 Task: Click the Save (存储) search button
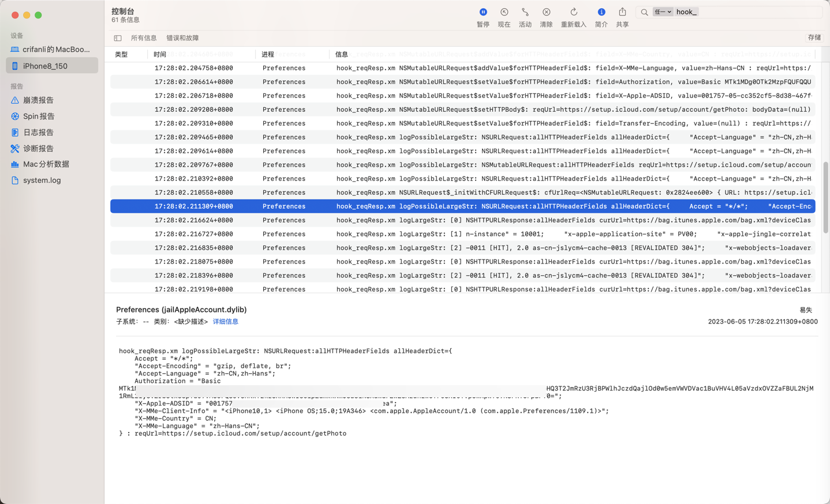click(x=814, y=37)
